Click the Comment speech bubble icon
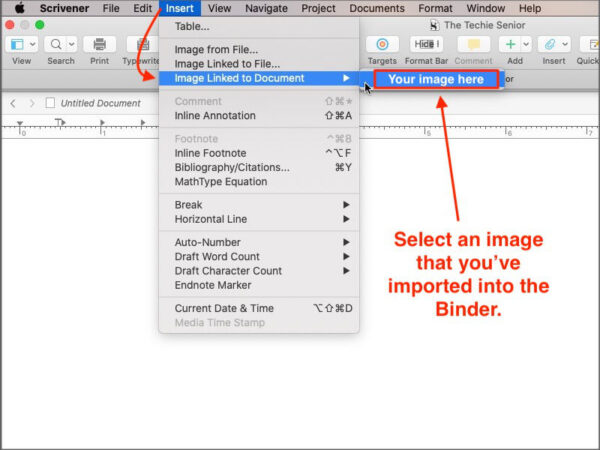The width and height of the screenshot is (600, 450). 474,44
